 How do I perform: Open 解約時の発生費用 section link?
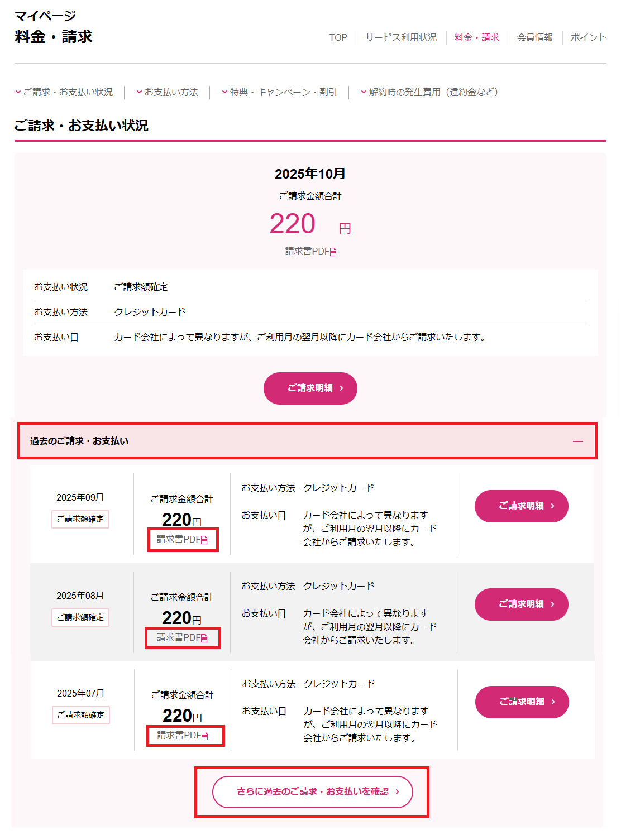click(429, 92)
